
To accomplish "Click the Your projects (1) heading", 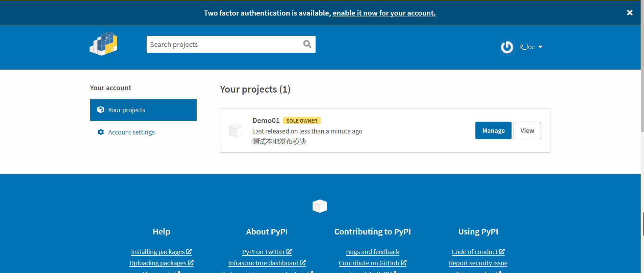I will [x=255, y=89].
